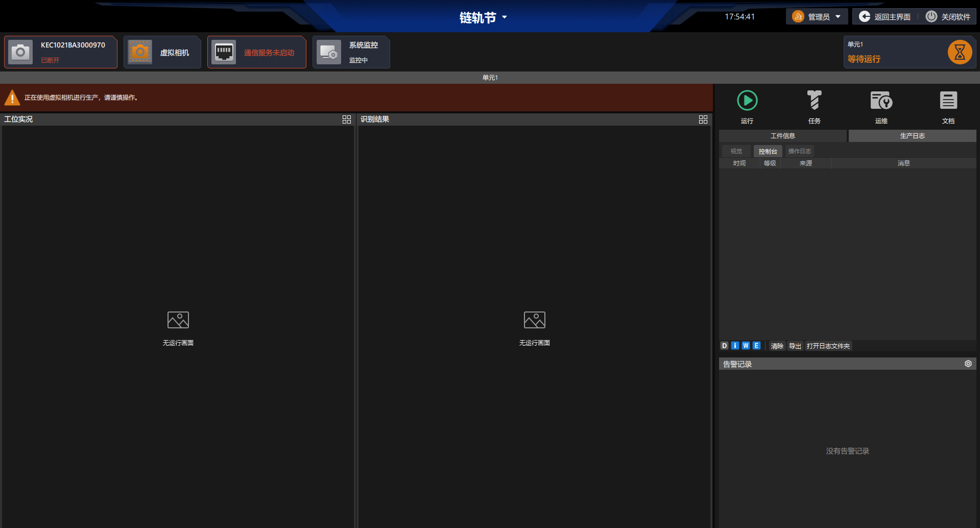Image resolution: width=980 pixels, height=528 pixels.
Task: Disable the W warning log filter
Action: click(746, 346)
